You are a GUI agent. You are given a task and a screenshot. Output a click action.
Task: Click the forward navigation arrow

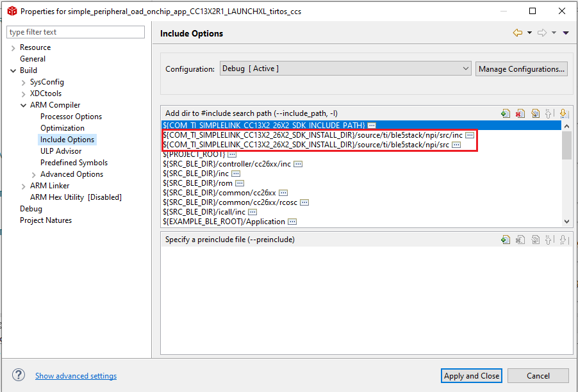click(542, 33)
